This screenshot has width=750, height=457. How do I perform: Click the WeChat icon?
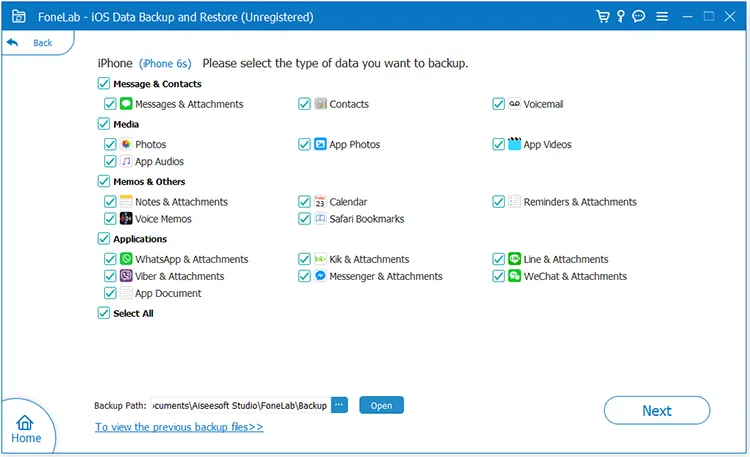click(515, 276)
